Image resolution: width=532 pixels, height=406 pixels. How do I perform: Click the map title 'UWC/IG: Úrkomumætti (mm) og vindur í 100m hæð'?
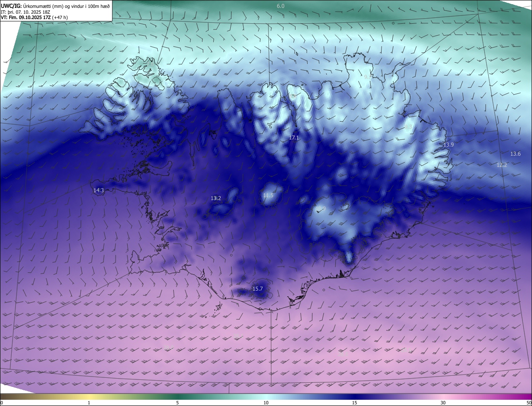click(56, 5)
